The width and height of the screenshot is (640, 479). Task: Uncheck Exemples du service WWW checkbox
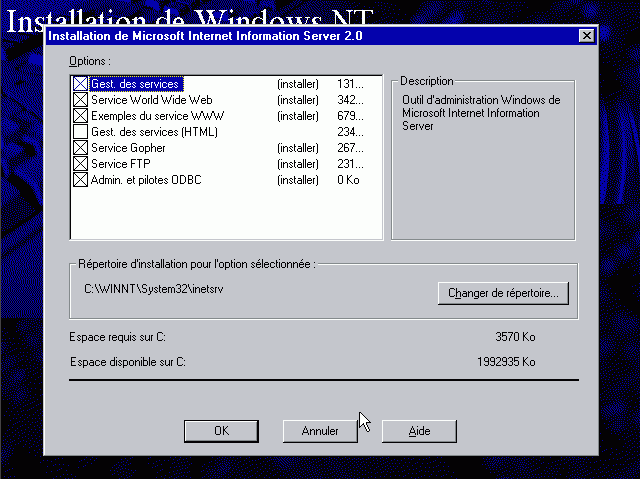(80, 116)
